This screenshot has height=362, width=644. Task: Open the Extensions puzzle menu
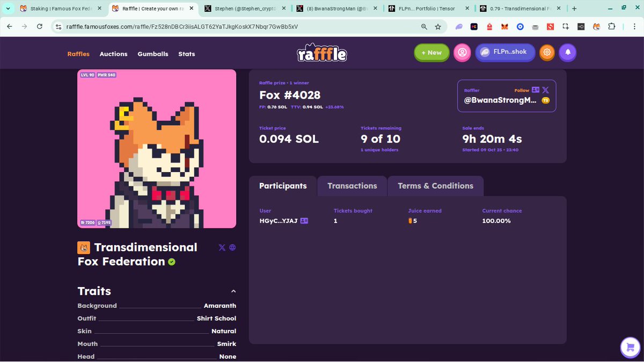[611, 26]
